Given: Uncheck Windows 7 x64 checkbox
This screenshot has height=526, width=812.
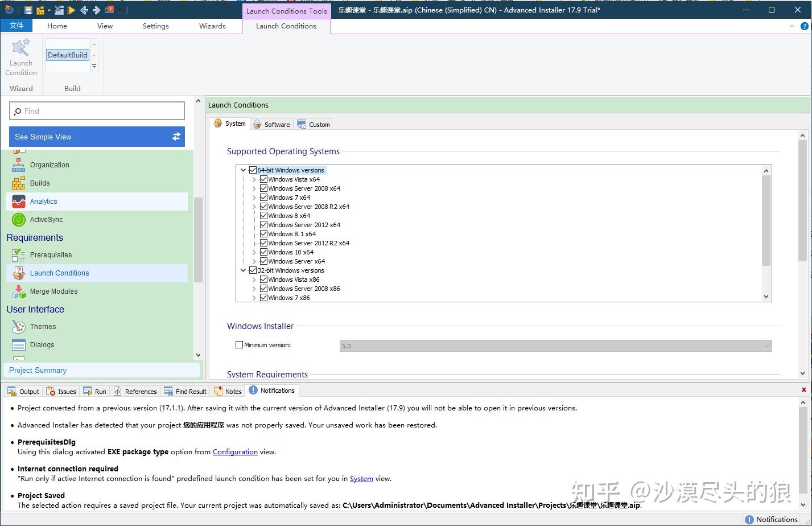Looking at the screenshot, I should [x=264, y=198].
